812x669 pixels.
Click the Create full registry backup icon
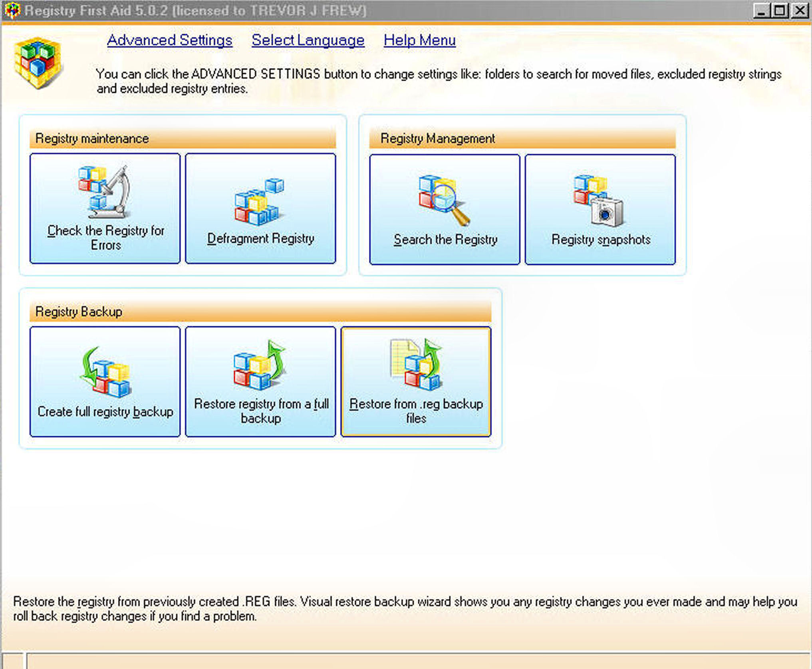pos(106,371)
